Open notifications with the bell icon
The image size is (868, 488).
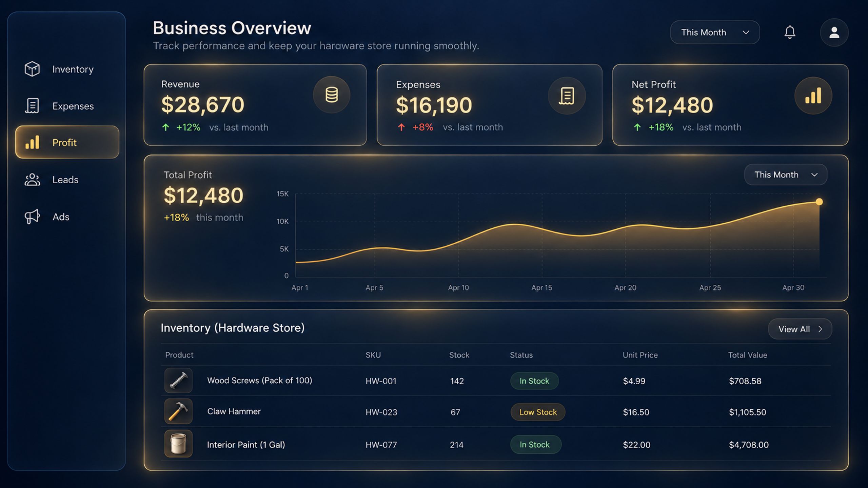(x=790, y=32)
